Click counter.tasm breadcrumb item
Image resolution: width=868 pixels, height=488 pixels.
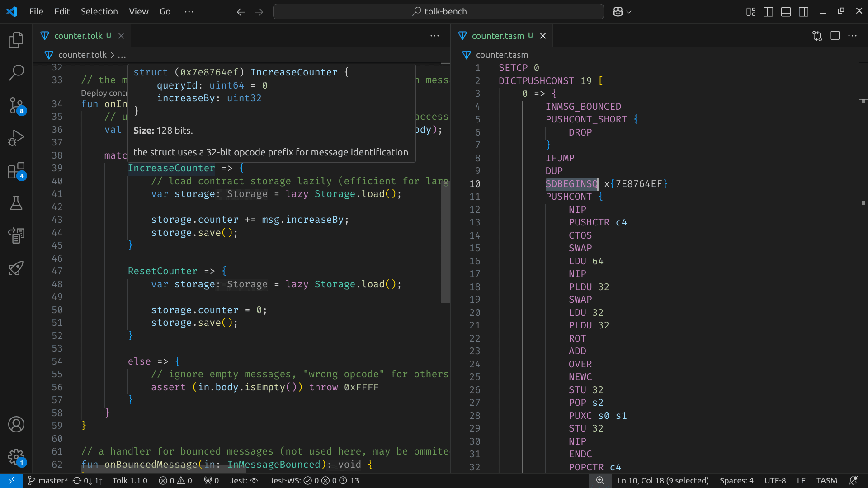pyautogui.click(x=502, y=55)
